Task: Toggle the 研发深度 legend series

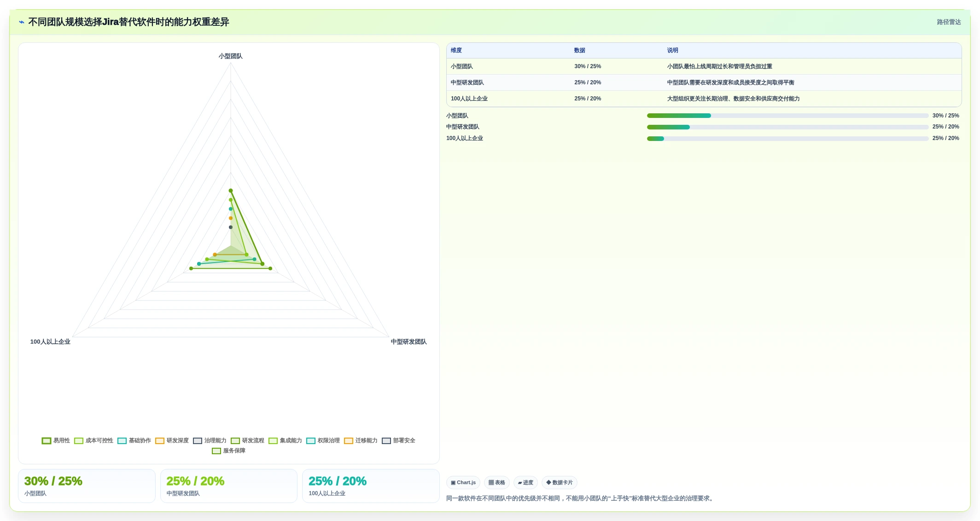Action: click(x=172, y=440)
